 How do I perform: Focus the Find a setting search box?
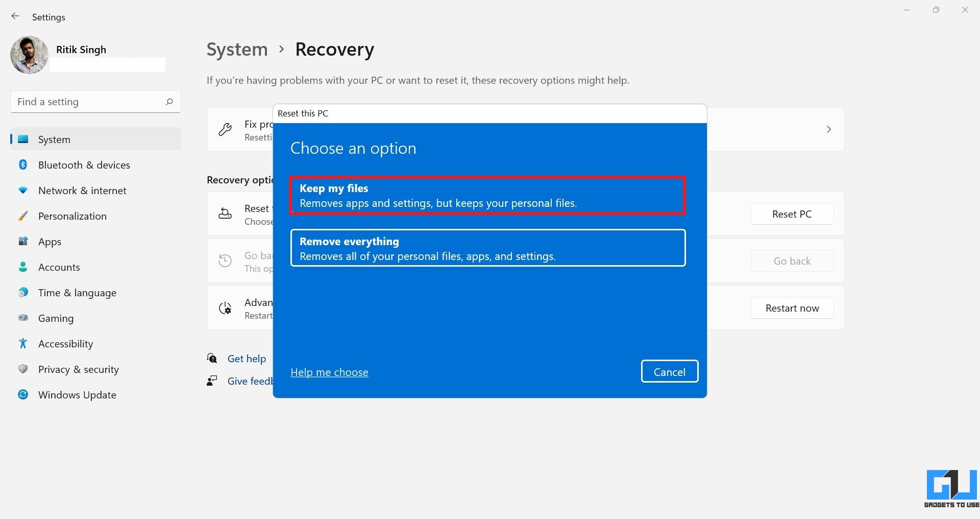(95, 102)
